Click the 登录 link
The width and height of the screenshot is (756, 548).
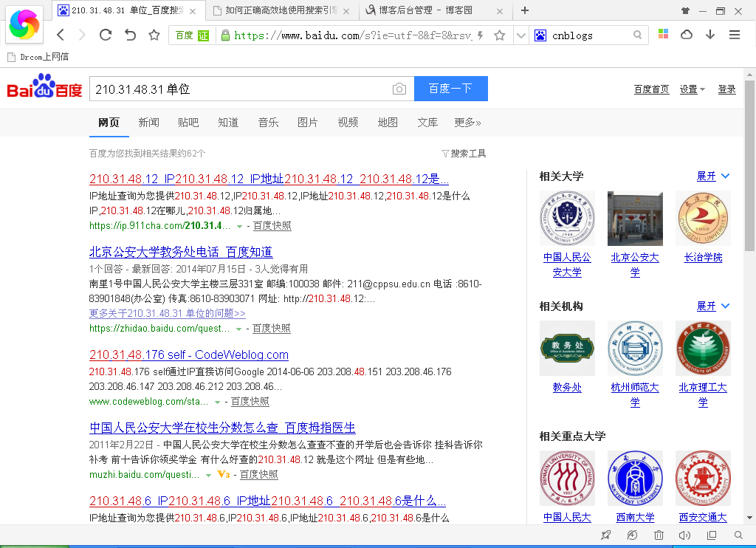(x=726, y=89)
